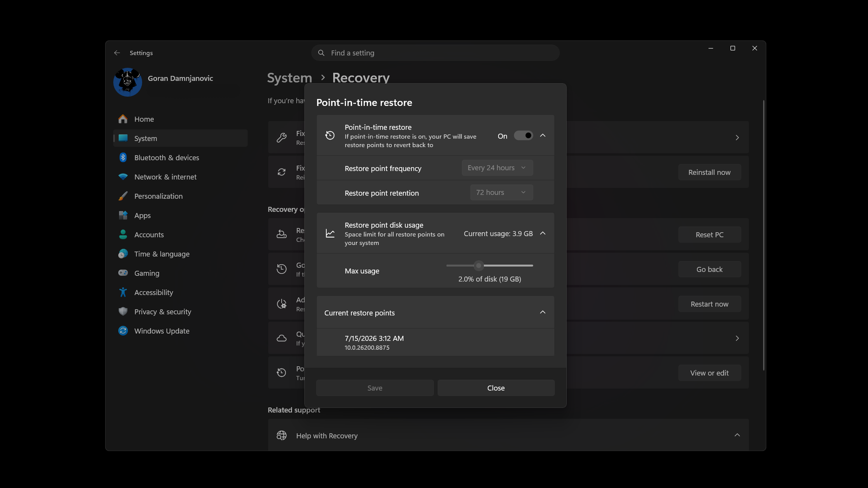Select restore point 7/15/2026 3:12 AM
The width and height of the screenshot is (868, 488).
(435, 342)
